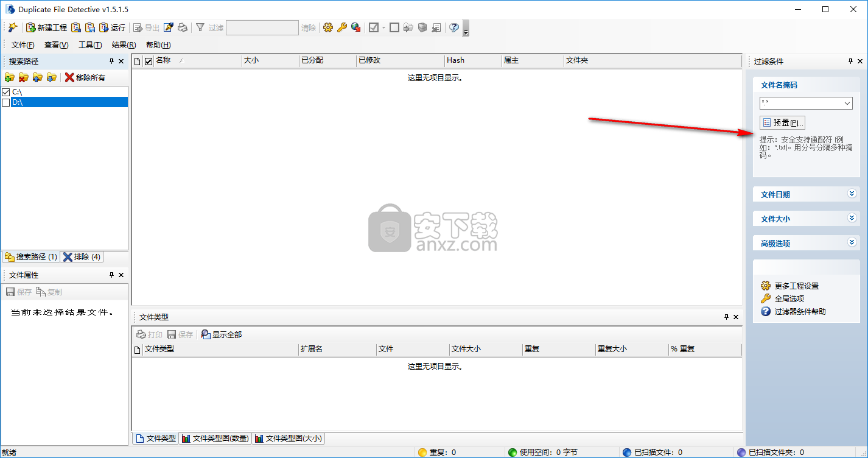Select the D:\ path row
The height and width of the screenshot is (458, 868).
(69, 102)
